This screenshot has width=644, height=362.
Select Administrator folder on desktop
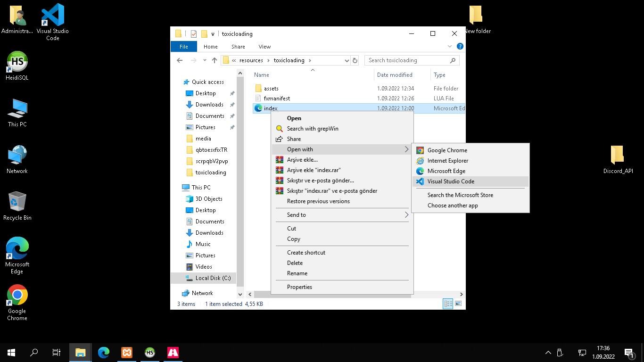coord(17,20)
